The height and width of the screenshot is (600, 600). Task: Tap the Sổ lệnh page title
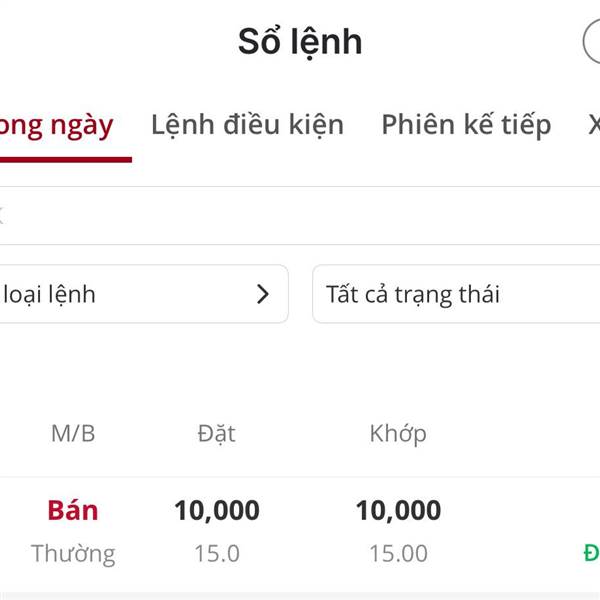300,42
